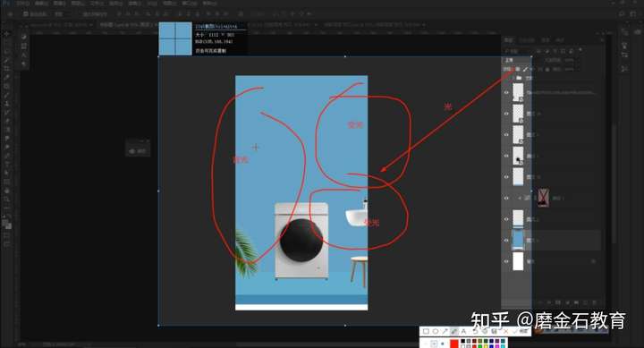Select the pen annotation tool
This screenshot has height=348, width=644.
454,331
